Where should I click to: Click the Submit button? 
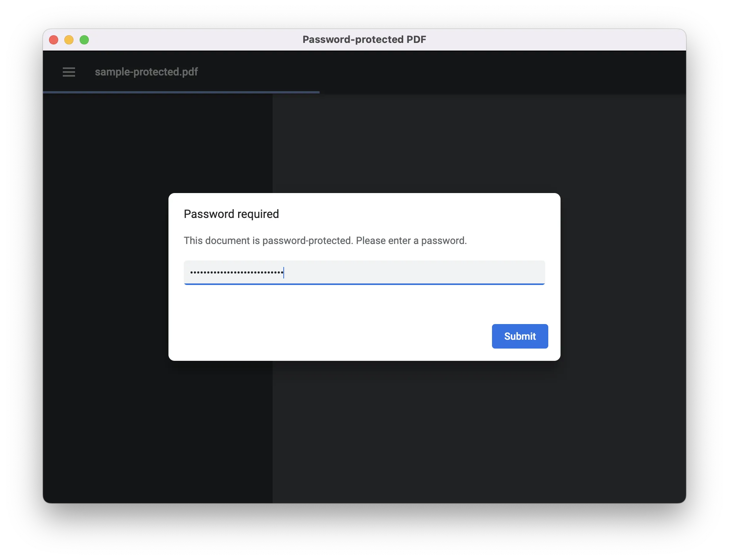tap(520, 336)
